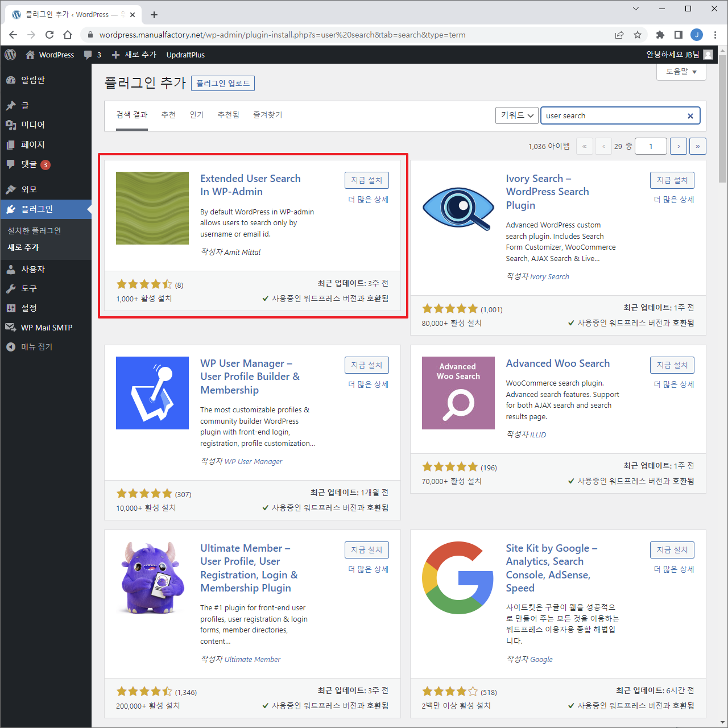Open the Chrome profile avatar J
The width and height of the screenshot is (728, 728).
(697, 35)
